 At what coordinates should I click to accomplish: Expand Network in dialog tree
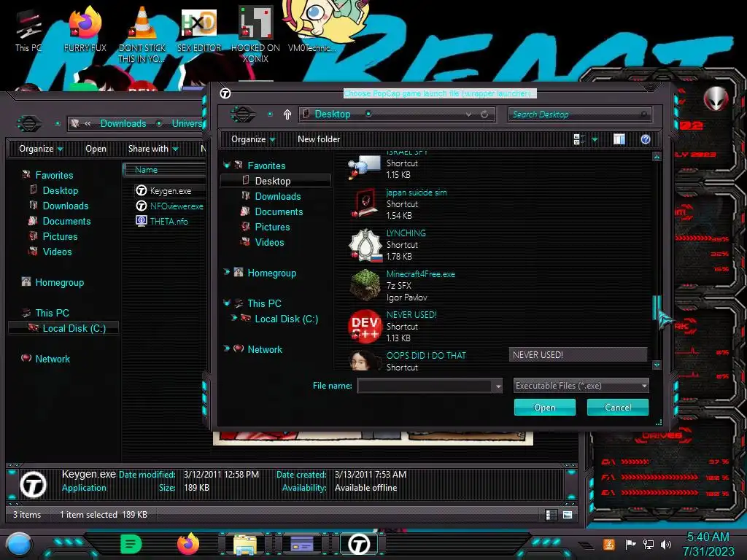[x=227, y=349]
